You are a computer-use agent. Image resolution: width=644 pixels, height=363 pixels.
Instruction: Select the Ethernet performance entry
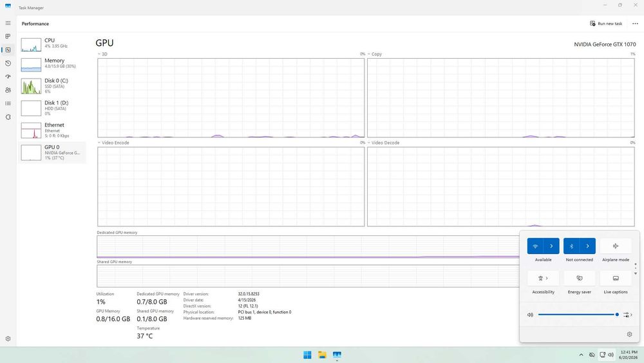(52, 130)
